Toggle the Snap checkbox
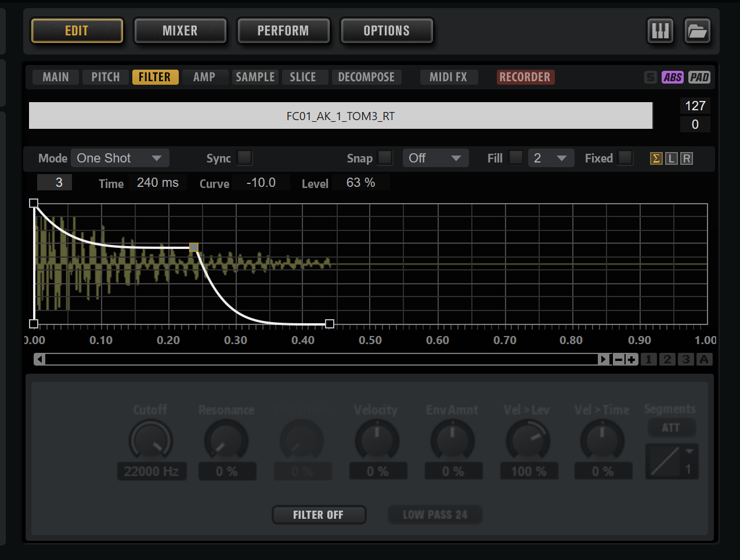740x560 pixels. tap(385, 158)
